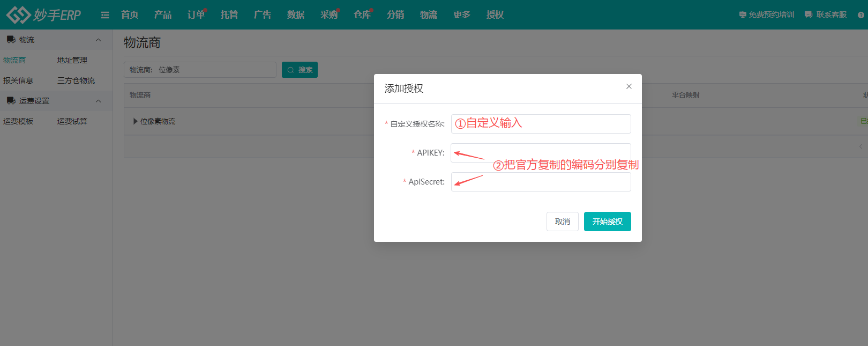Click the 搜索 search button
This screenshot has height=346, width=868.
coord(300,70)
